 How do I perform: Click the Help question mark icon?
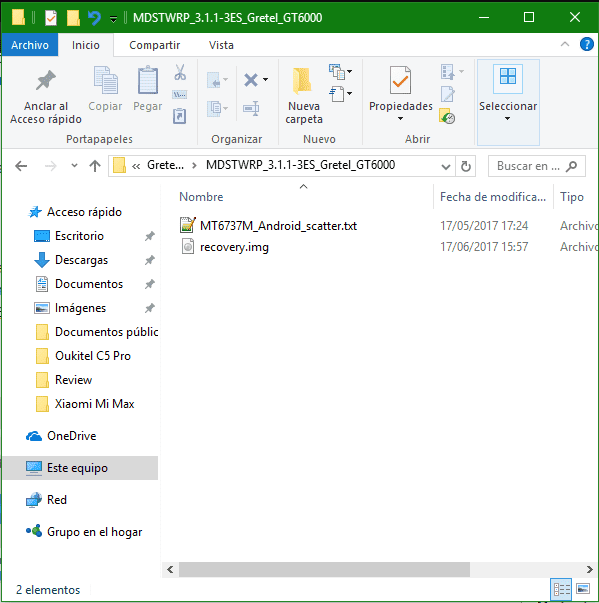click(587, 44)
